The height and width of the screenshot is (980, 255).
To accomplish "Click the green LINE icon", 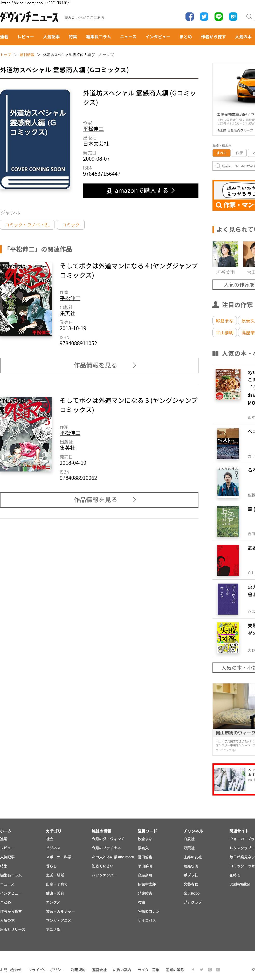I will point(218,16).
